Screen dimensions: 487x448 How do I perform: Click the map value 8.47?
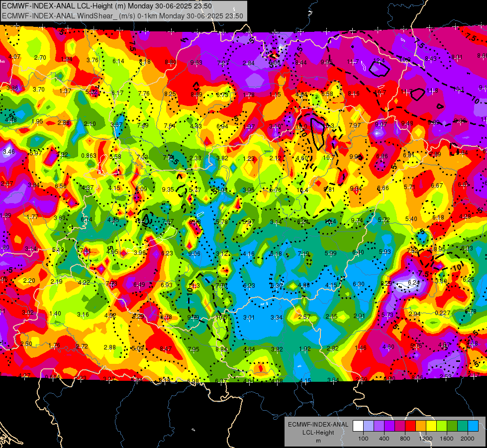coord(166,349)
